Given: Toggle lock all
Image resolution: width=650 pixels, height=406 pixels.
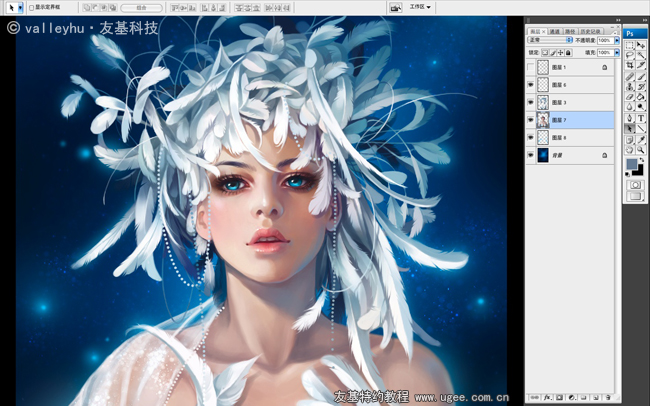Looking at the screenshot, I should (x=568, y=53).
